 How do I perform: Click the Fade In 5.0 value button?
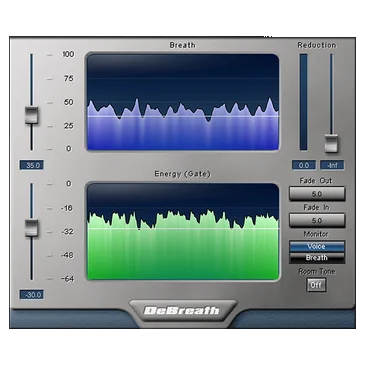[317, 221]
